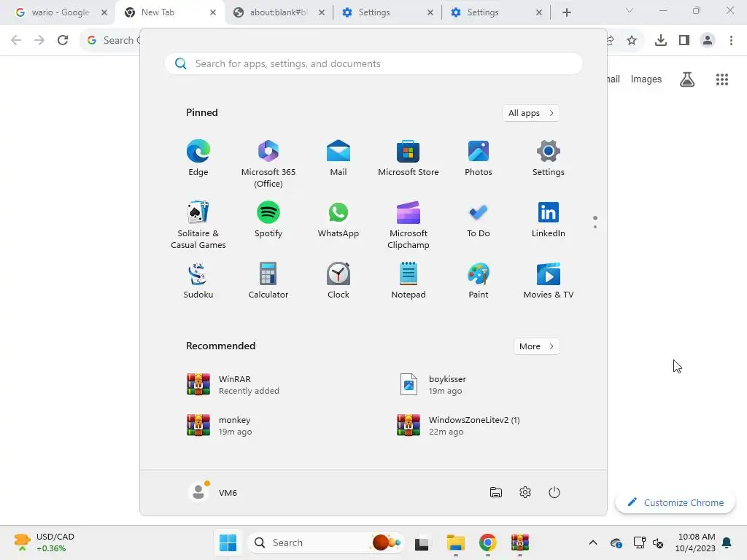747x560 pixels.
Task: Open Chrome tab search chevron
Action: (x=630, y=10)
